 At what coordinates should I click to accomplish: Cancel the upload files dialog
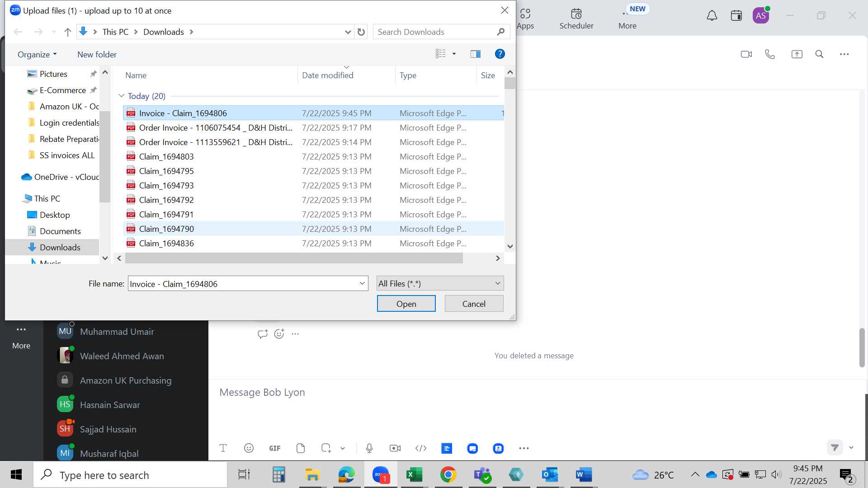click(x=474, y=304)
